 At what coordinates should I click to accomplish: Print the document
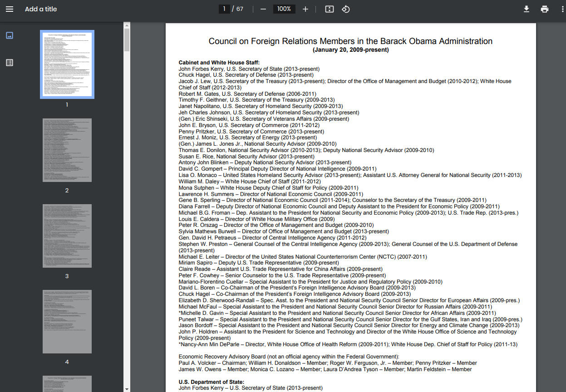pos(545,9)
